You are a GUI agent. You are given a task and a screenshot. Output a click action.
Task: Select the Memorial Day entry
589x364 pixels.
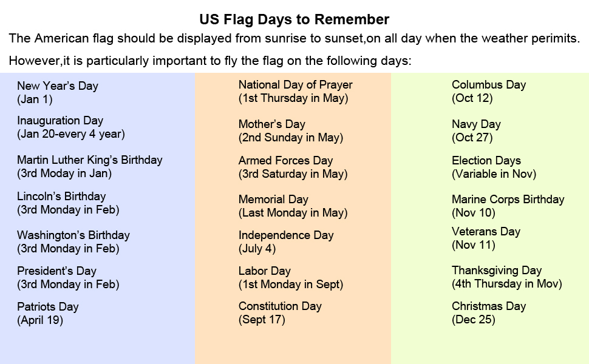pyautogui.click(x=273, y=200)
